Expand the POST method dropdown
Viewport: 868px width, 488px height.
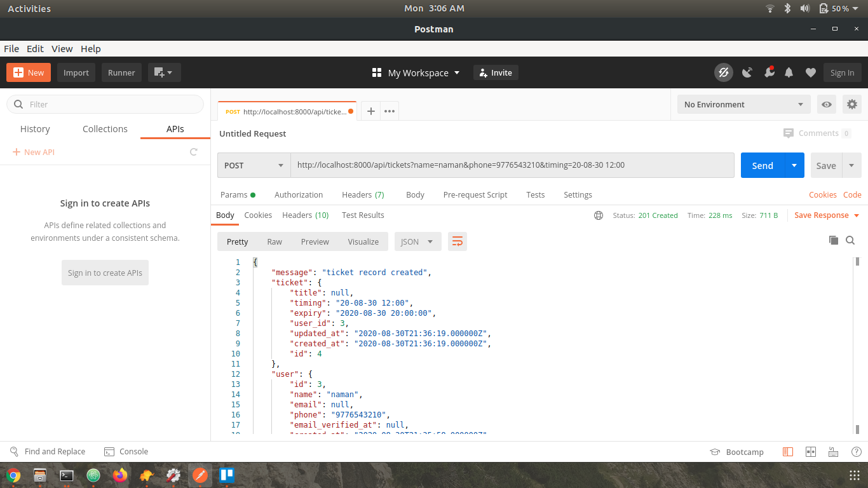tap(254, 165)
